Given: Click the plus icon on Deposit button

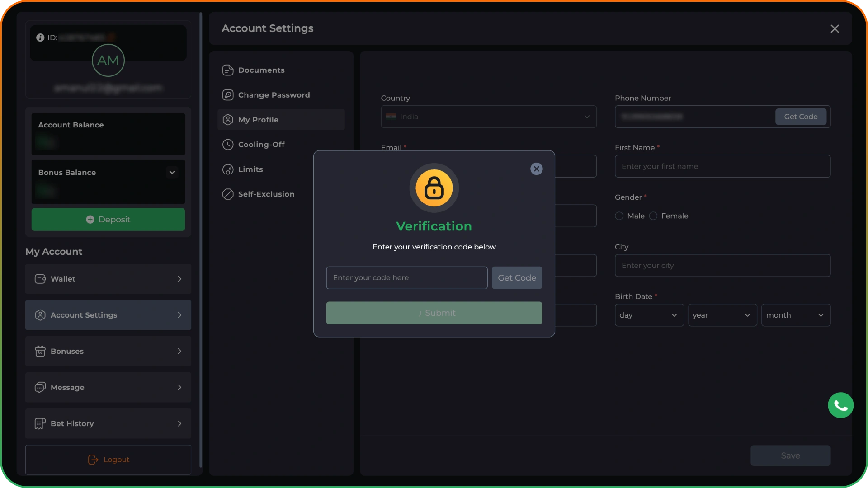Looking at the screenshot, I should (x=90, y=219).
